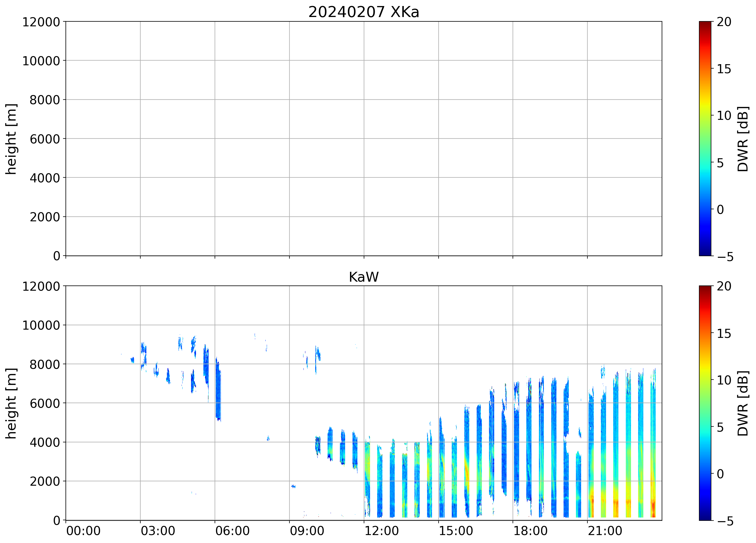Click the '6000' tick on bottom panel

(45, 403)
